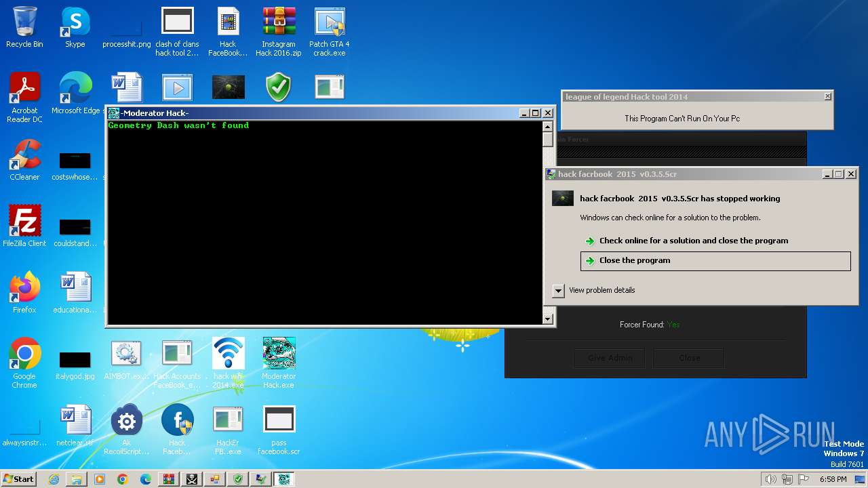868x488 pixels.
Task: Open Internet Explorer from the taskbar
Action: (x=54, y=479)
